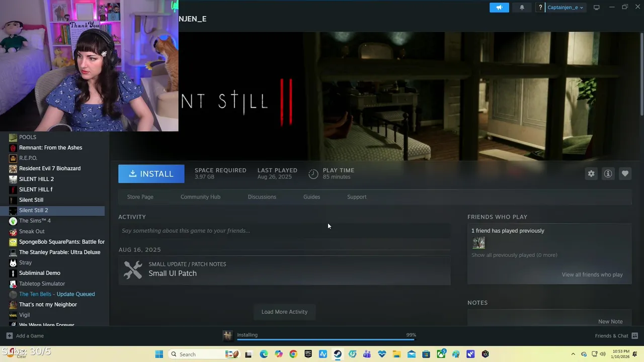The height and width of the screenshot is (362, 644).
Task: Open Steam announcements megaphone button
Action: [499, 8]
